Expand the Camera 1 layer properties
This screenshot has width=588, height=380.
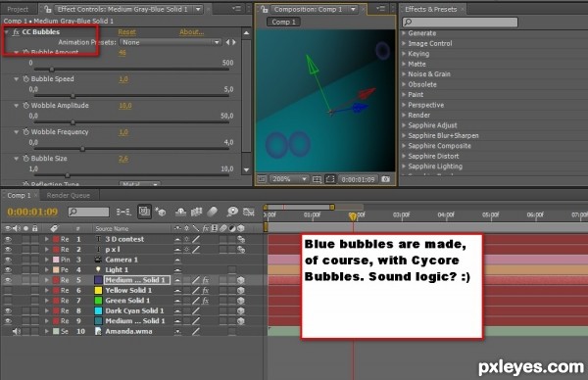click(x=46, y=260)
